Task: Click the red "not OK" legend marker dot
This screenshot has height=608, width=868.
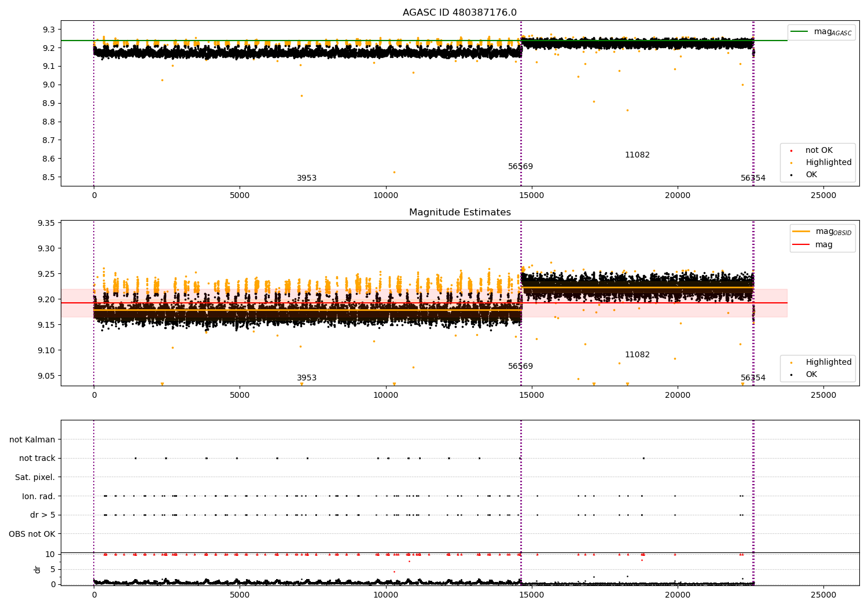Action: (x=791, y=151)
